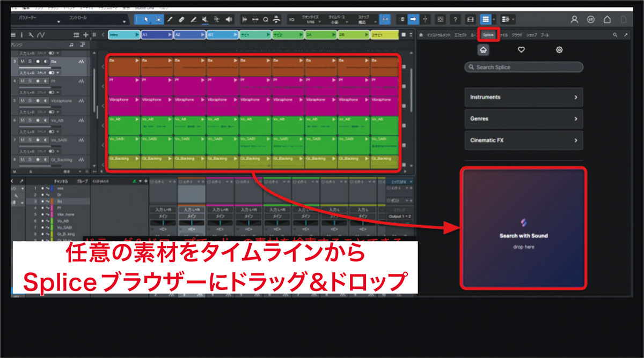The height and width of the screenshot is (358, 644).
Task: Open the dropdown arrow next to grid icon
Action: (x=494, y=19)
